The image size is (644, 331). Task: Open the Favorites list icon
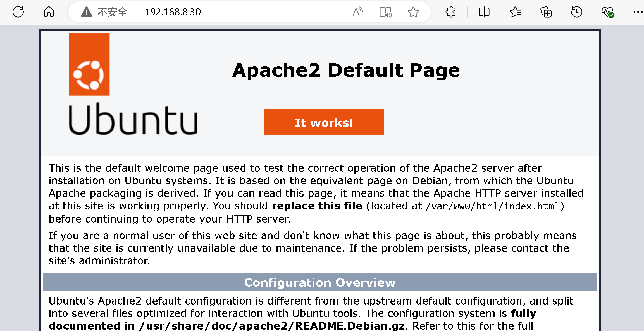tap(515, 12)
